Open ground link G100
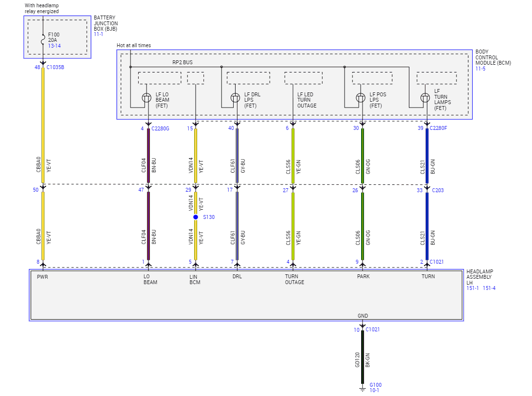The height and width of the screenshot is (396, 532). [x=376, y=385]
